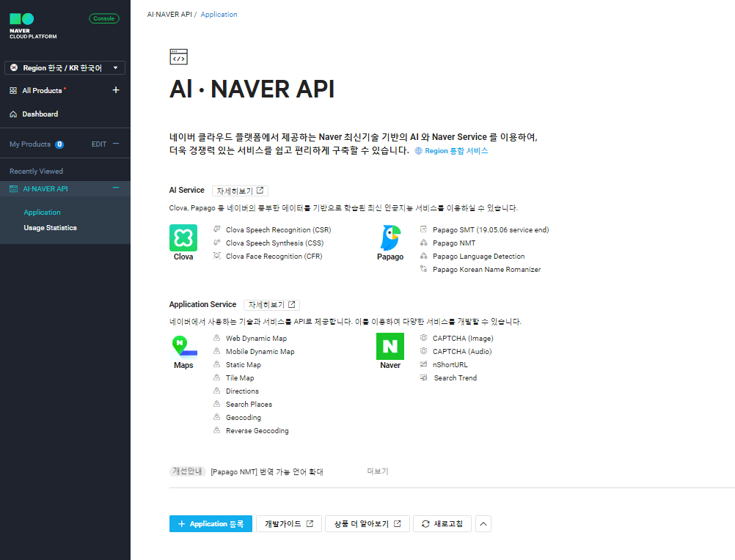Image resolution: width=735 pixels, height=560 pixels.
Task: Click the Papago Korean Name Romanizer icon
Action: [423, 268]
